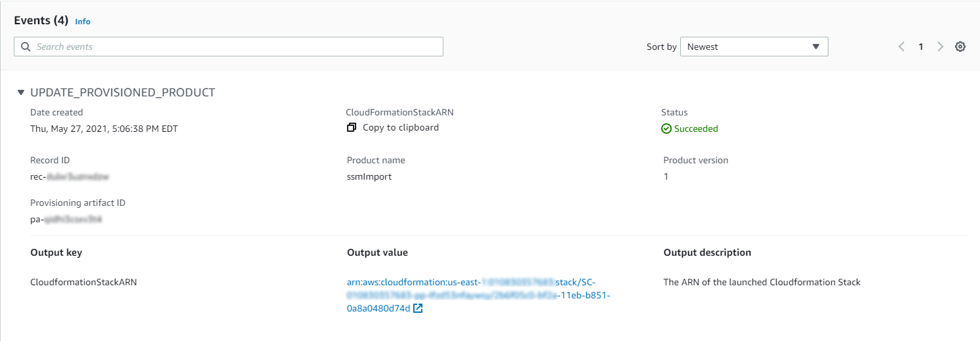Screen dimensions: 980x341
Task: Open the CloudFormation stack ARN link
Action: tap(478, 295)
